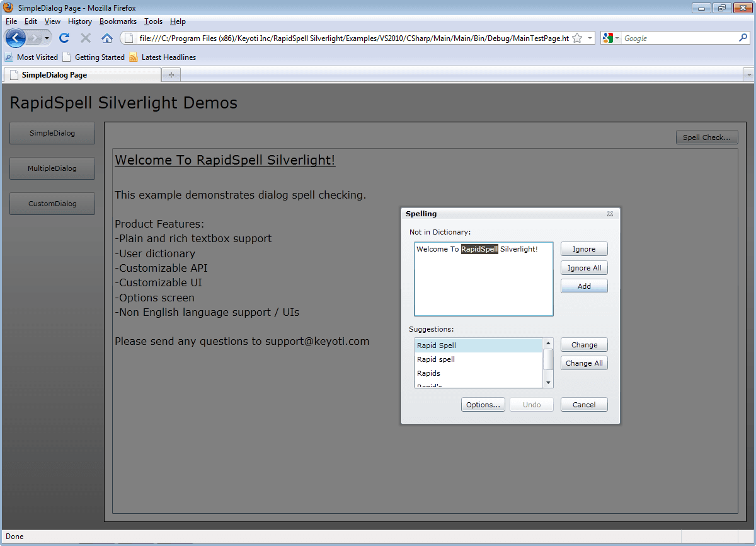Open the list all tabs dropdown

(748, 75)
